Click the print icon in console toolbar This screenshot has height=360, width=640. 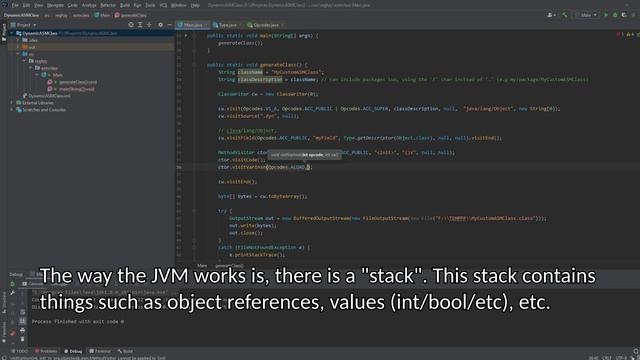tap(22, 330)
